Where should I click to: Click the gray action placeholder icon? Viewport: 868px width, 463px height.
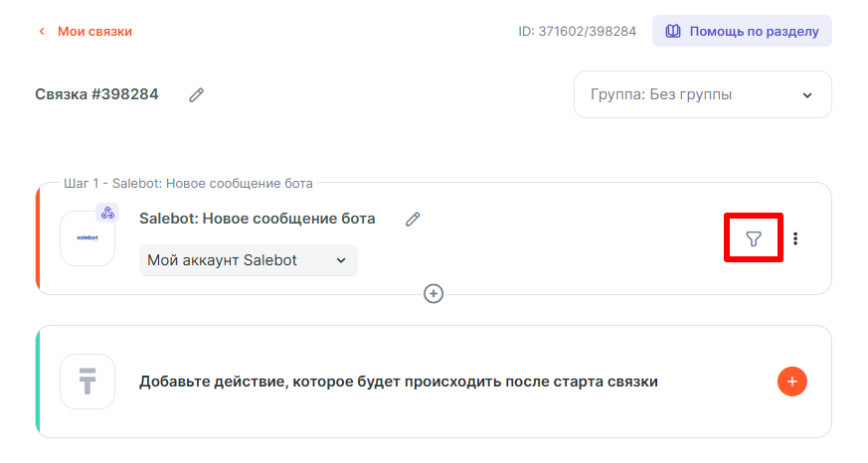[87, 382]
